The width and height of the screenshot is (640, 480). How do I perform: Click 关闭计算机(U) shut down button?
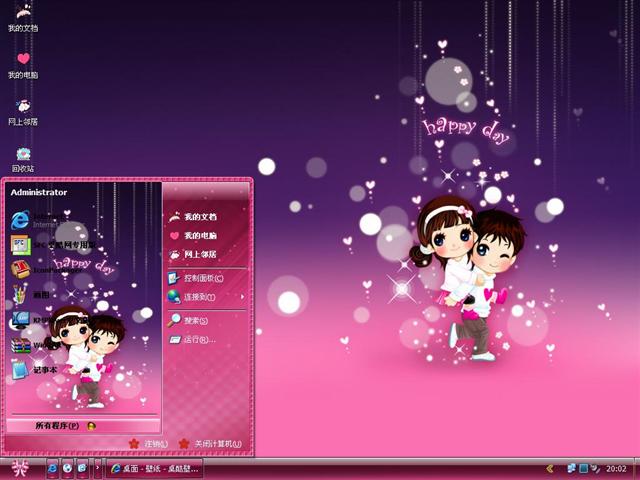211,444
